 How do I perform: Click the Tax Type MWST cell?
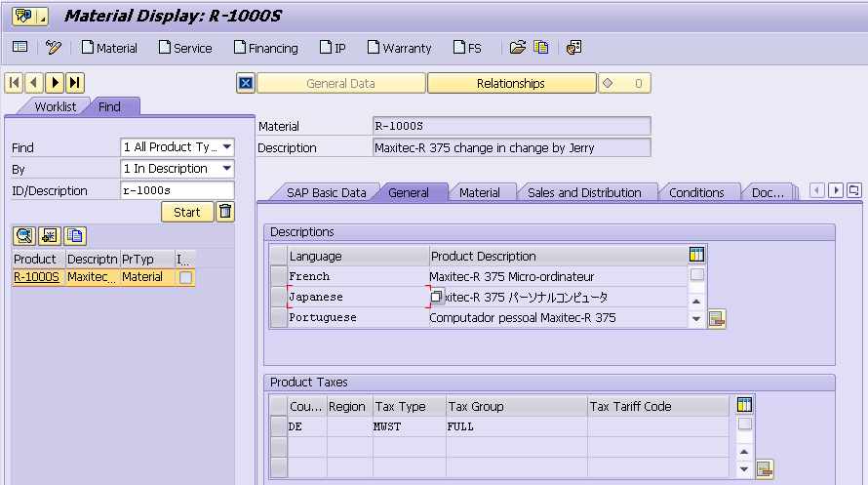click(410, 426)
